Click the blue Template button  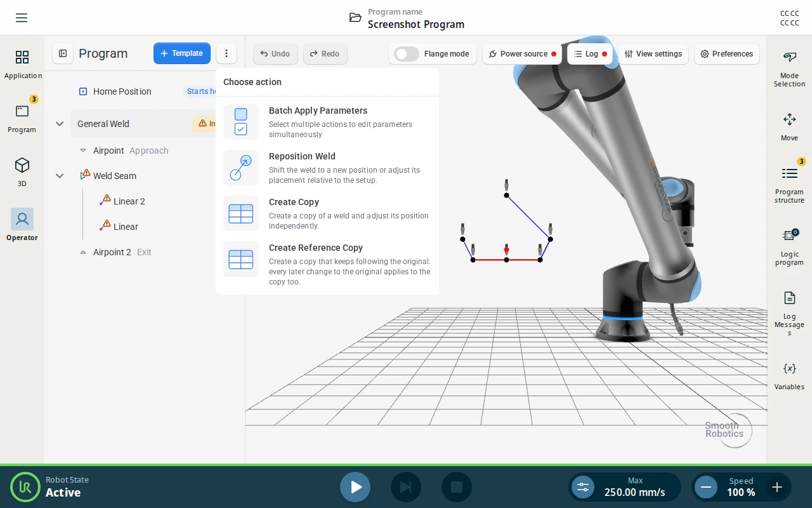[182, 53]
